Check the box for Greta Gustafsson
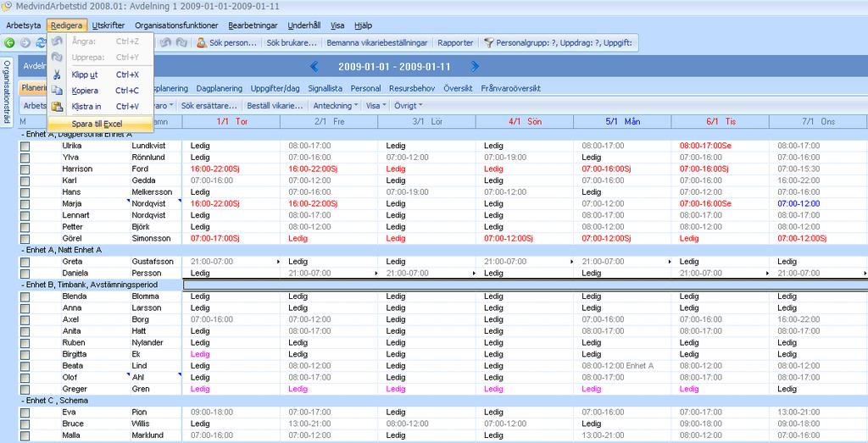The image size is (868, 443). coord(25,262)
